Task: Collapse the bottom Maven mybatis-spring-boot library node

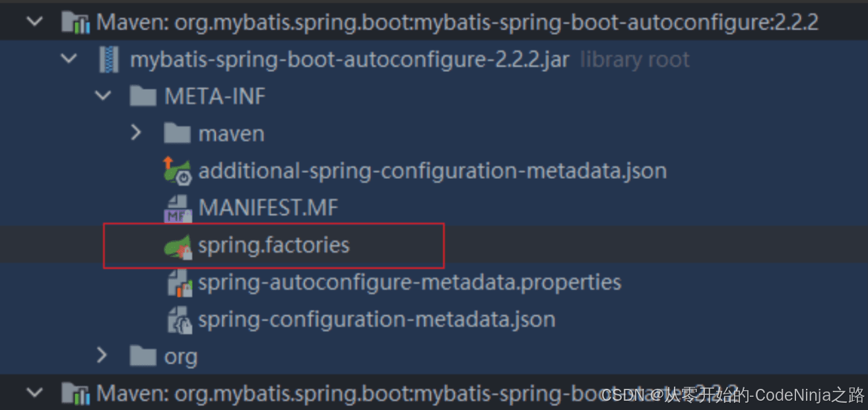Action: click(34, 394)
